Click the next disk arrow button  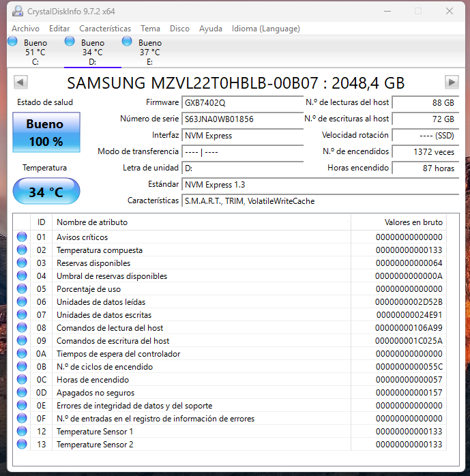click(x=451, y=83)
